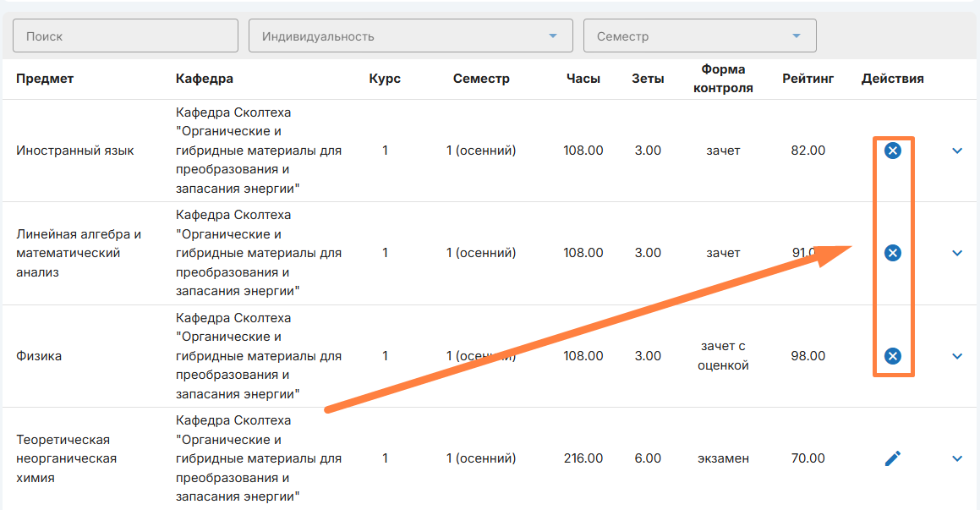Expand Теоретическая неорганическая химия row chevron
980x510 pixels.
[957, 458]
